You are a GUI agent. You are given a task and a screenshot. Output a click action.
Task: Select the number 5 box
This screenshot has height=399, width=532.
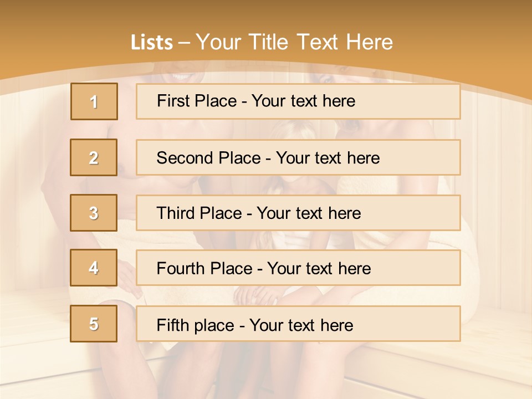click(x=94, y=324)
